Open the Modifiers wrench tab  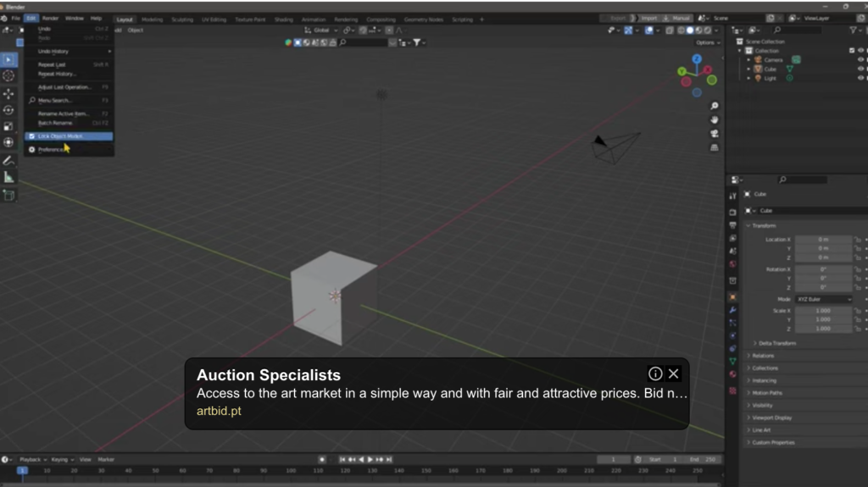click(733, 310)
